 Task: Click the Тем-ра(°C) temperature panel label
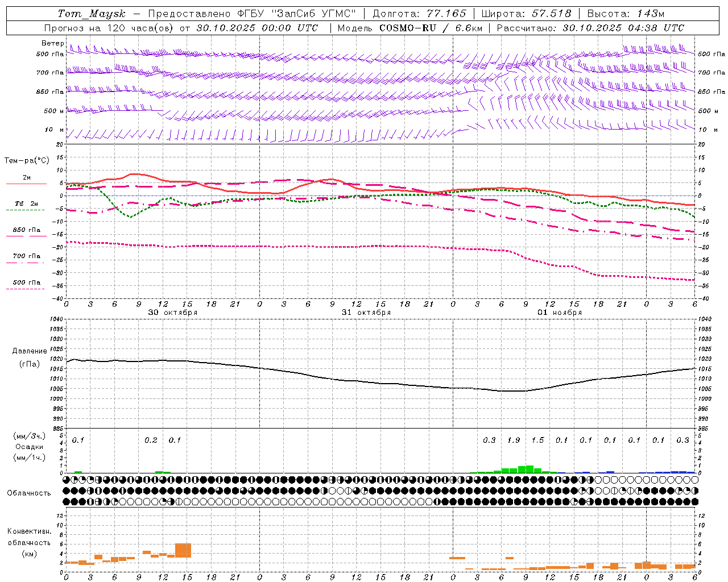click(27, 160)
